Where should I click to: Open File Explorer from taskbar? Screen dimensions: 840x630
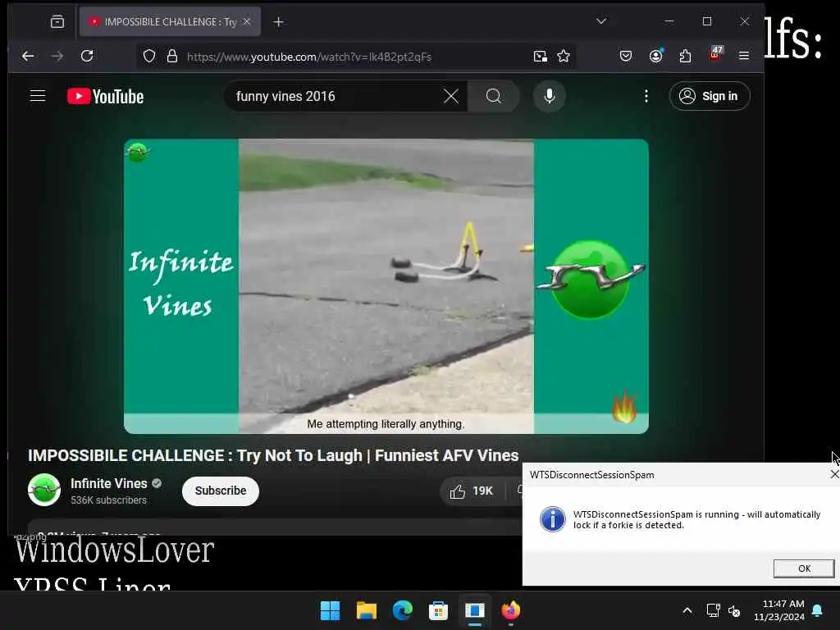(367, 610)
